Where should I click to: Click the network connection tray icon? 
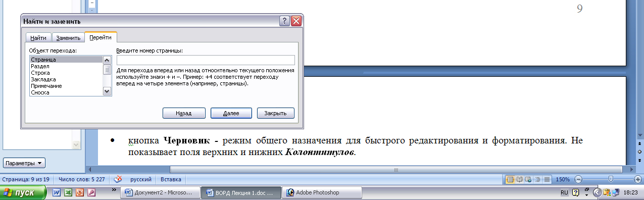[616, 192]
